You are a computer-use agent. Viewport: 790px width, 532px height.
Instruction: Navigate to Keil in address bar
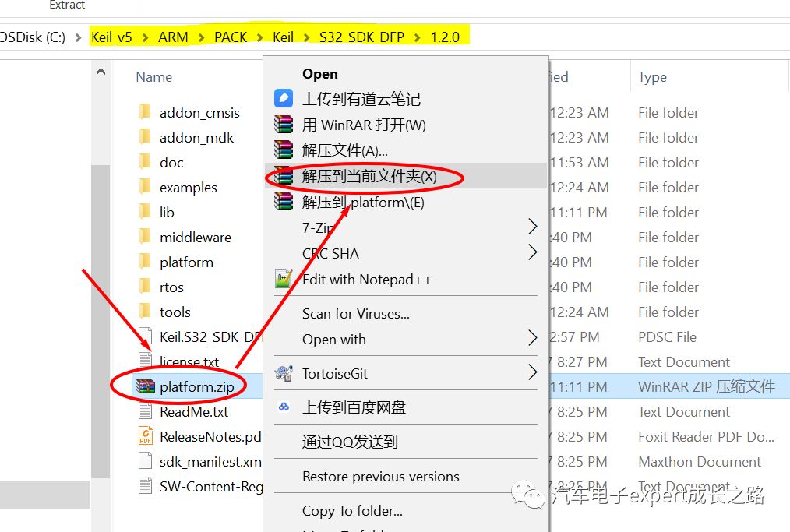pos(283,37)
